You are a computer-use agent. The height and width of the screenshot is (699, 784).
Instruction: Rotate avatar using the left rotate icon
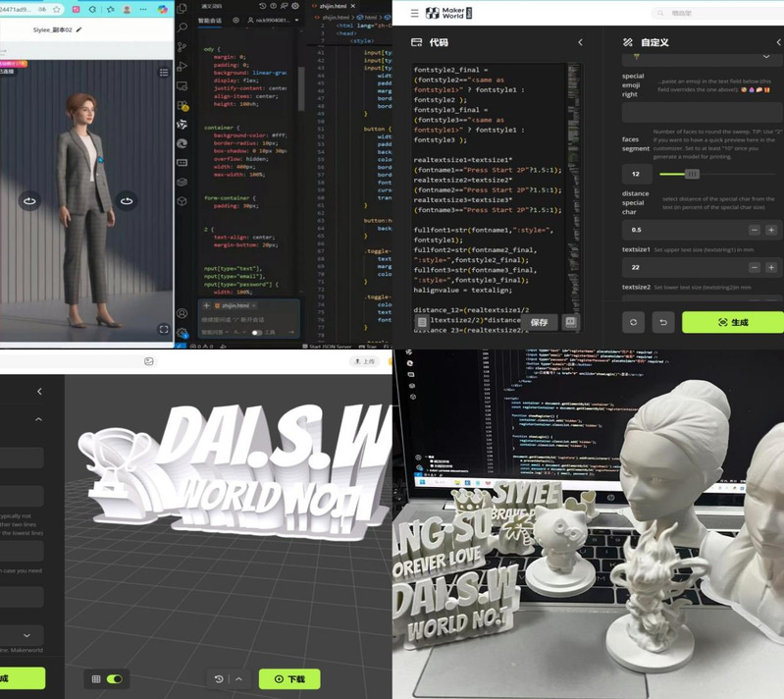(29, 201)
